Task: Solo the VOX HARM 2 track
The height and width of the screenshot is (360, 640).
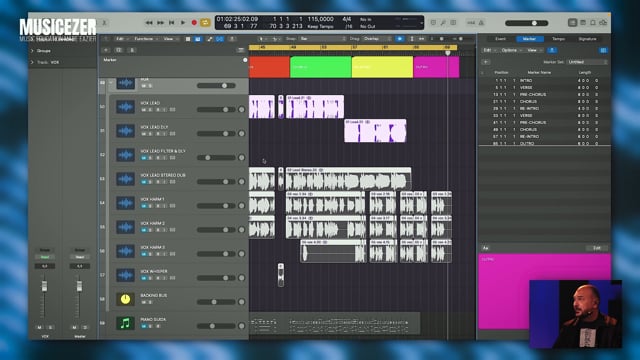Action: 151,230
